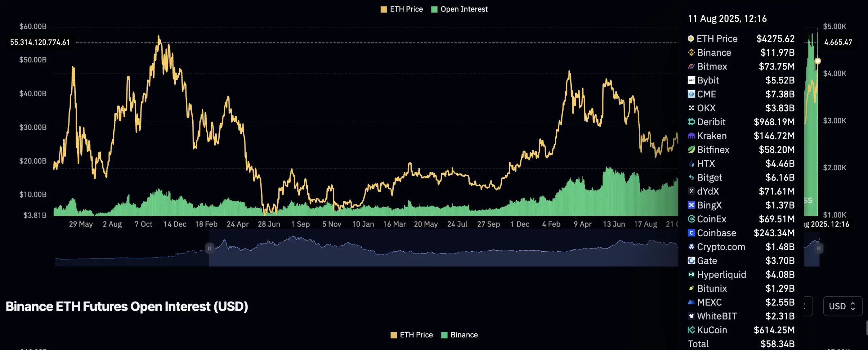
Task: Click the OKX exchange icon
Action: coord(691,108)
